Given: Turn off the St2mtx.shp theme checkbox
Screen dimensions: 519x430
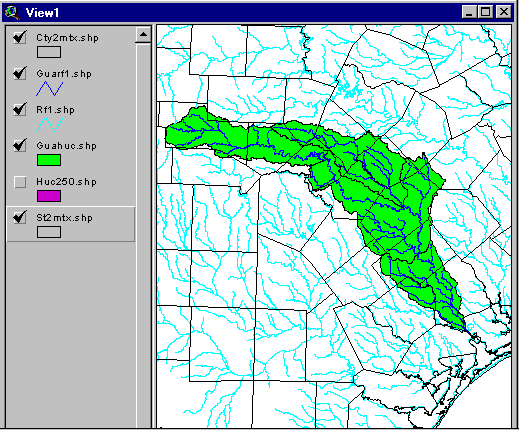Looking at the screenshot, I should 20,217.
